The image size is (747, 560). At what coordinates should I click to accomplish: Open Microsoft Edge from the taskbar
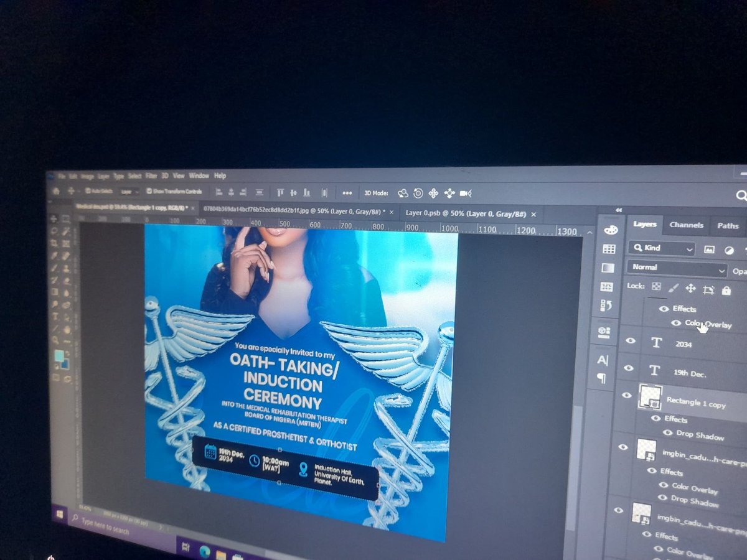pos(205,551)
